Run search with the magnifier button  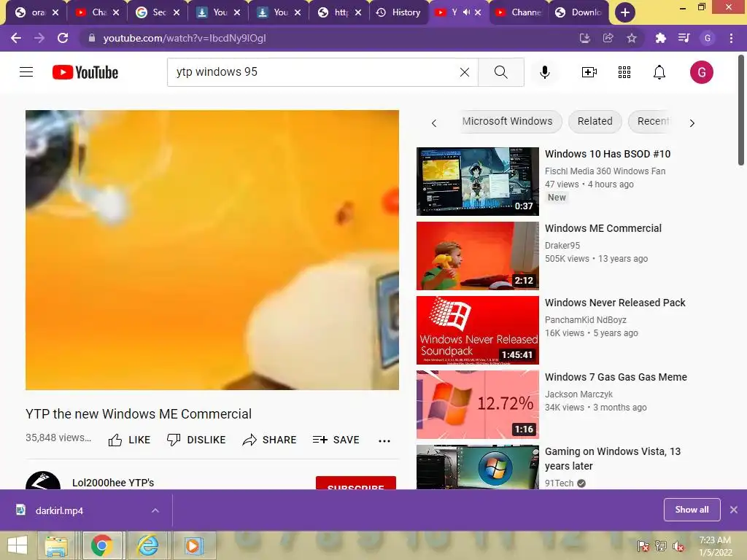tap(500, 72)
